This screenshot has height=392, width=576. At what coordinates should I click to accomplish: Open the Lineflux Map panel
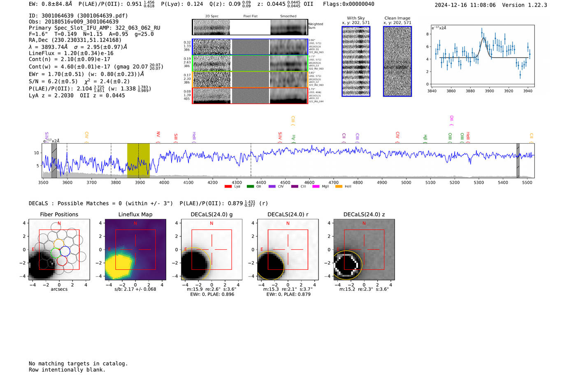click(135, 250)
